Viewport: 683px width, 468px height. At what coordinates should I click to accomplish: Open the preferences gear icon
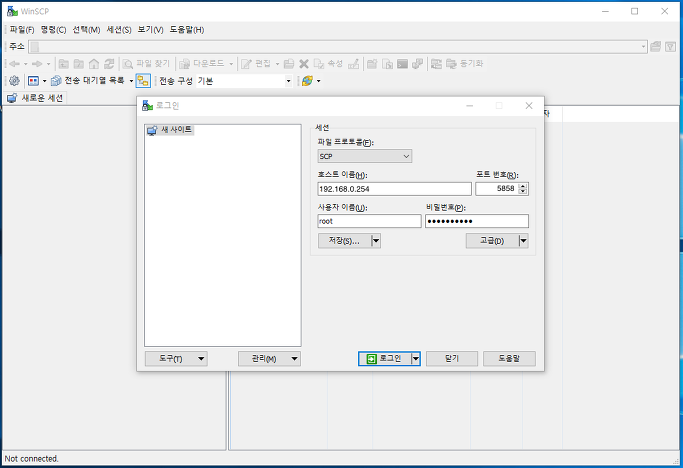click(x=14, y=81)
